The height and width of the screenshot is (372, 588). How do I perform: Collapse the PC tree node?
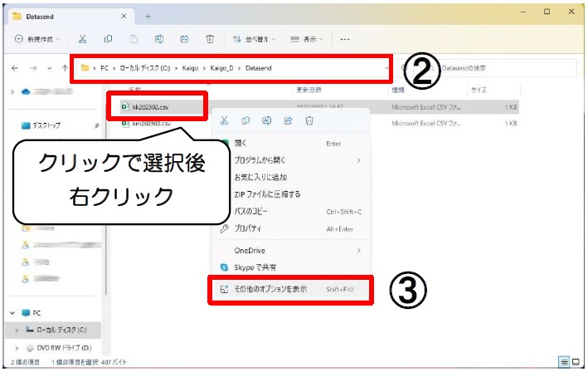click(x=12, y=313)
